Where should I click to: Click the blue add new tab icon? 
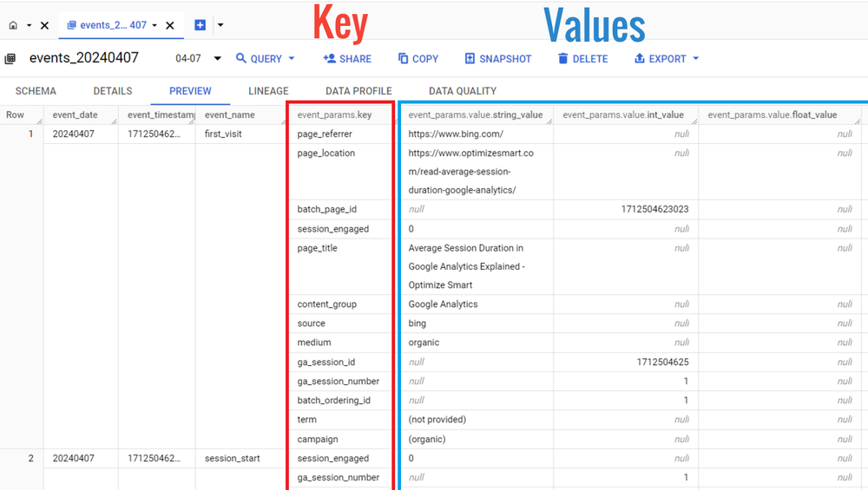(200, 25)
